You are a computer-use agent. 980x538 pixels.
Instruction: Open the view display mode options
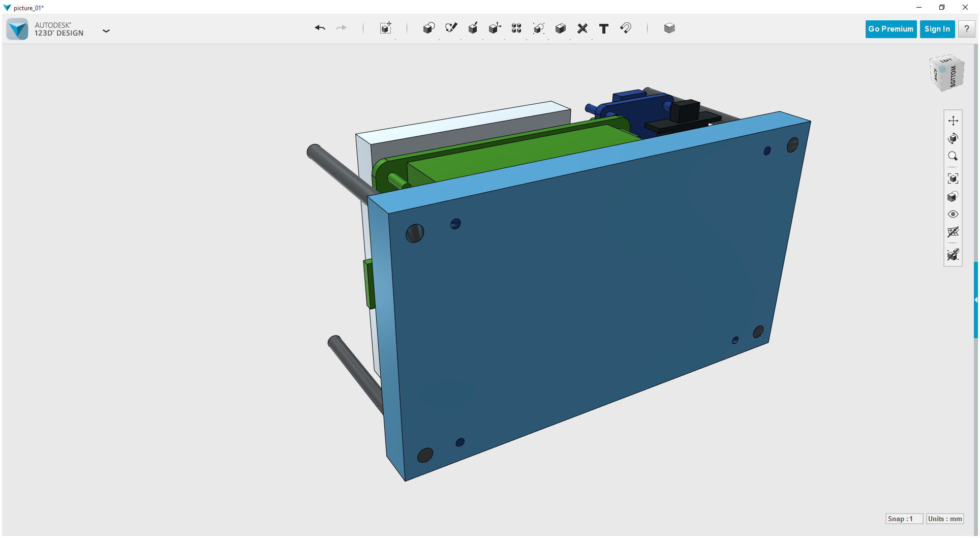953,196
